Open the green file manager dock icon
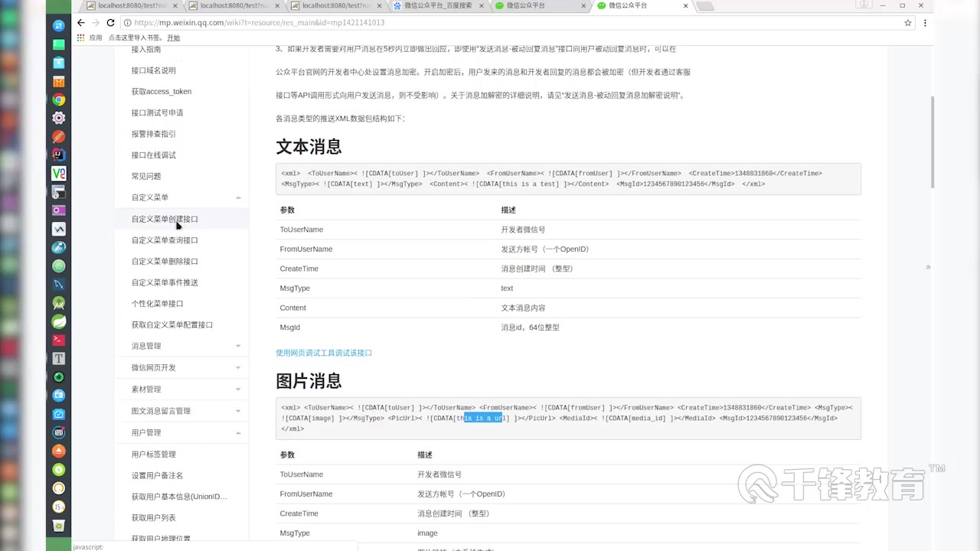This screenshot has width=980, height=551. (x=59, y=44)
